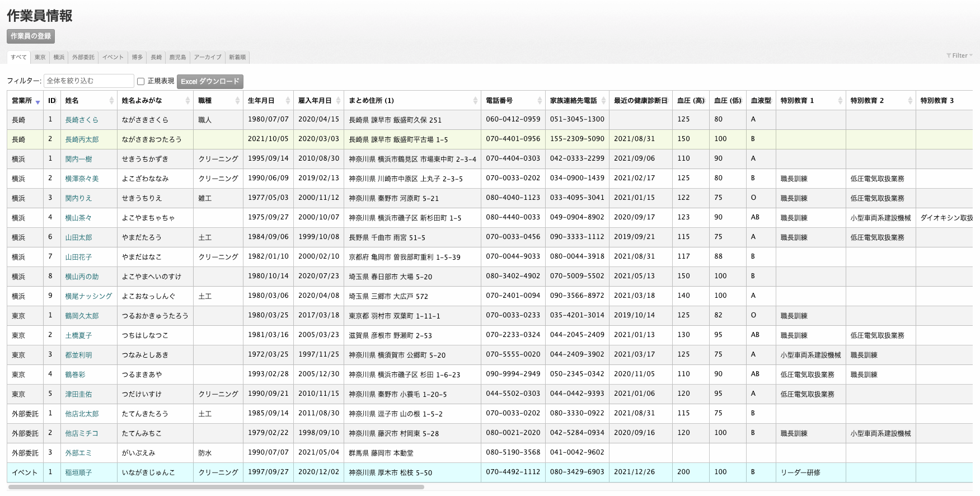Open the 長崎丙太郎 worker link
This screenshot has height=496, width=980.
82,139
